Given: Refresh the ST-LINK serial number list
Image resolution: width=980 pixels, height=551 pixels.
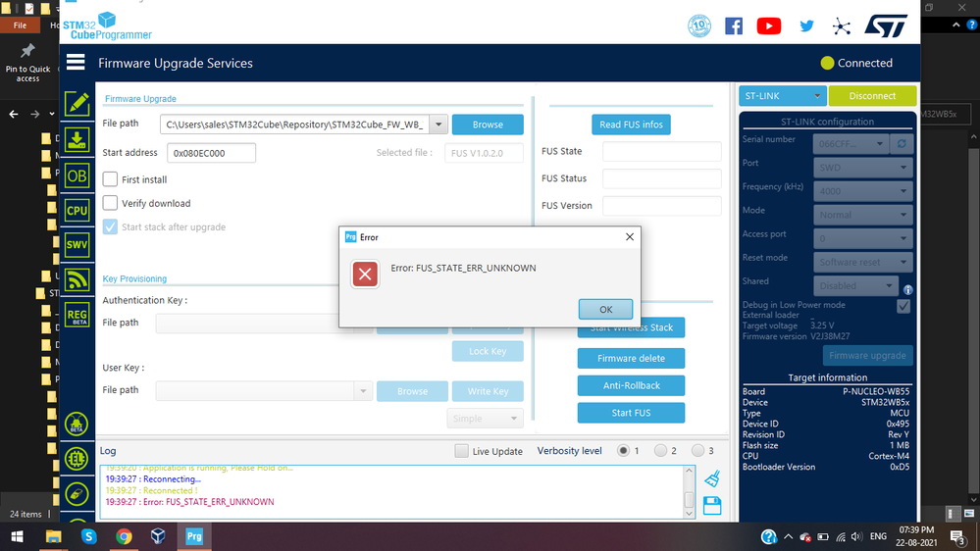Looking at the screenshot, I should pos(902,144).
